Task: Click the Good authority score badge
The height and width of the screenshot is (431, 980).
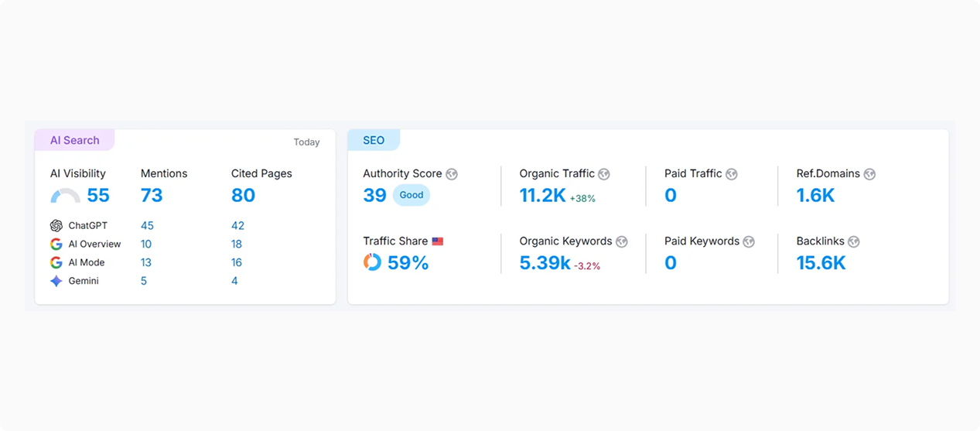Action: 411,195
